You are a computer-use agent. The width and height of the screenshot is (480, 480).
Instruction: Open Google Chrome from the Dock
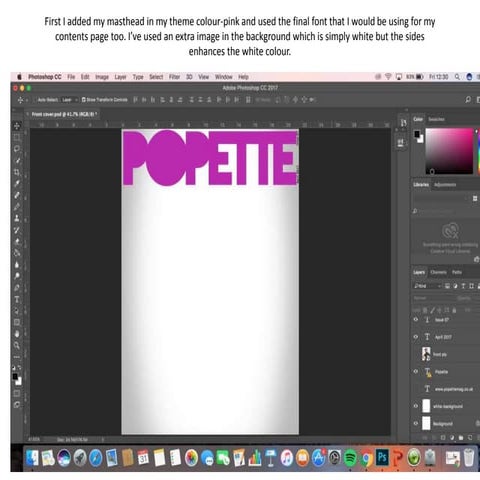[366, 457]
